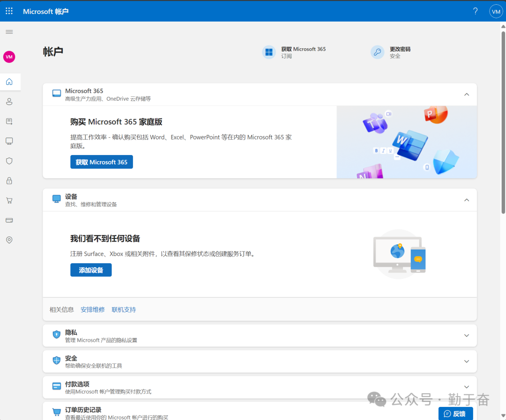Click the 安全 section heading
Screen dimensions: 506x420
point(71,358)
